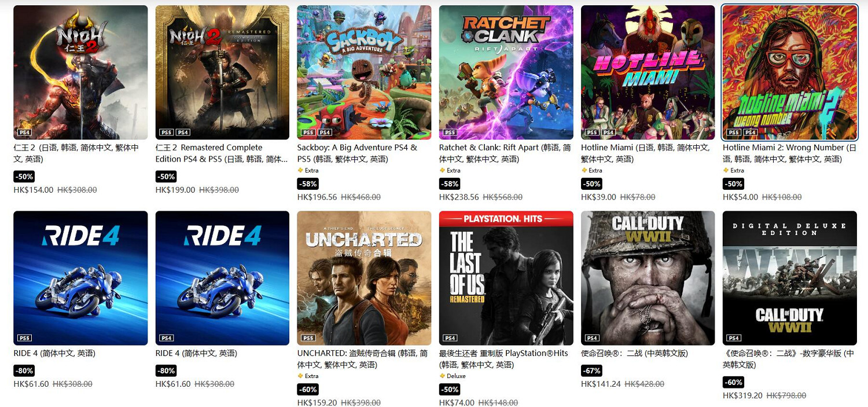Open Nioh 2 Remastered Complete Edition cover
The width and height of the screenshot is (868, 407).
click(222, 72)
